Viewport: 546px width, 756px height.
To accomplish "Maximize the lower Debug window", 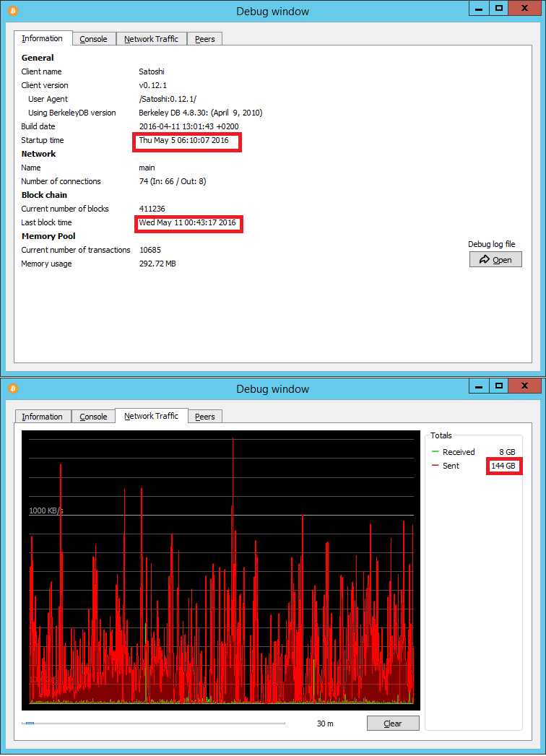I will [x=499, y=386].
